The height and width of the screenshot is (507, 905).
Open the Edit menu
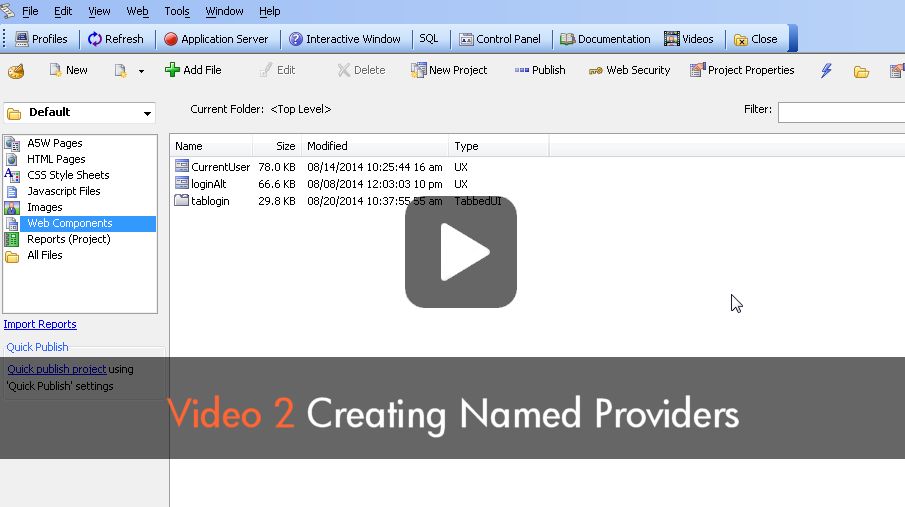click(x=63, y=11)
